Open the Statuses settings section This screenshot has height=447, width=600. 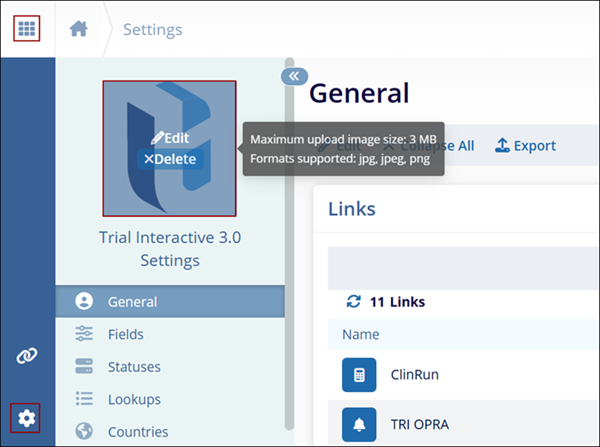[x=133, y=367]
